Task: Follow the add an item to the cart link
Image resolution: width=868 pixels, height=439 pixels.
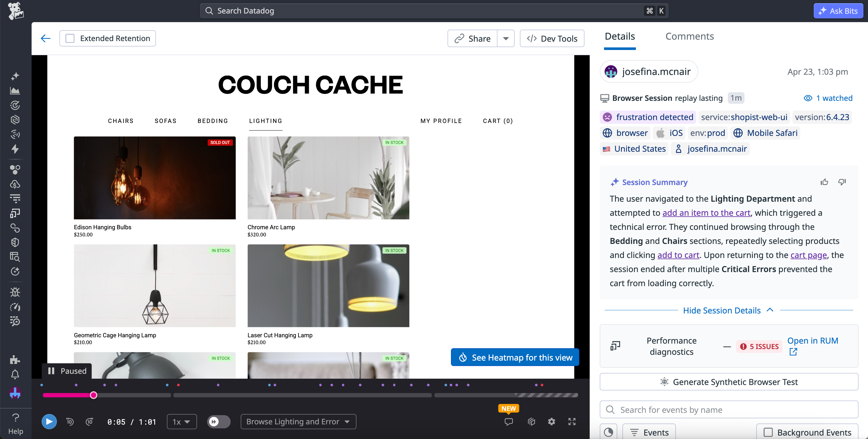Action: (x=706, y=213)
